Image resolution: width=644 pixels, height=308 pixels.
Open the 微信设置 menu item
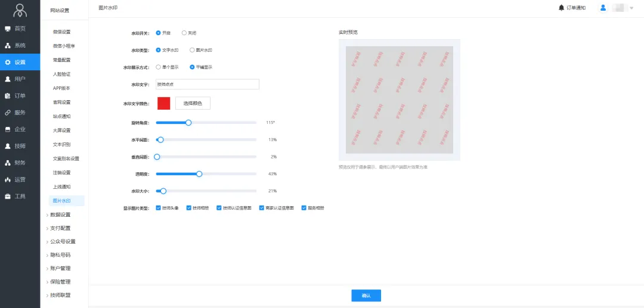coord(61,32)
